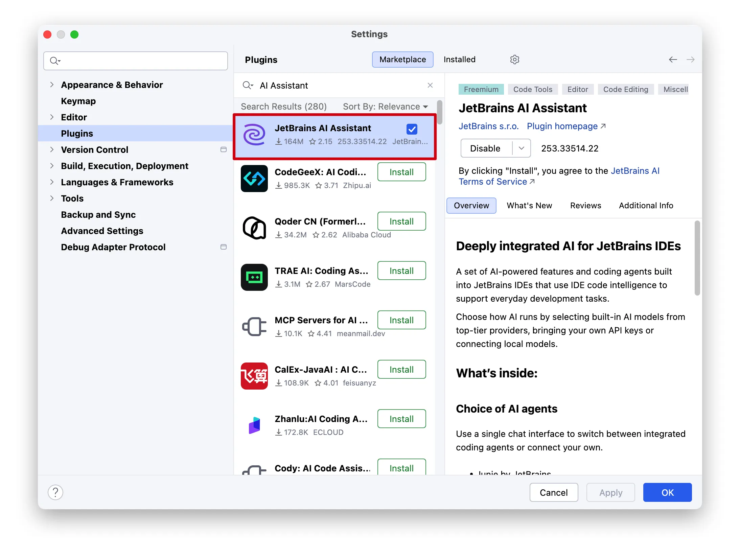
Task: Switch to the Marketplace tab
Action: pyautogui.click(x=402, y=60)
